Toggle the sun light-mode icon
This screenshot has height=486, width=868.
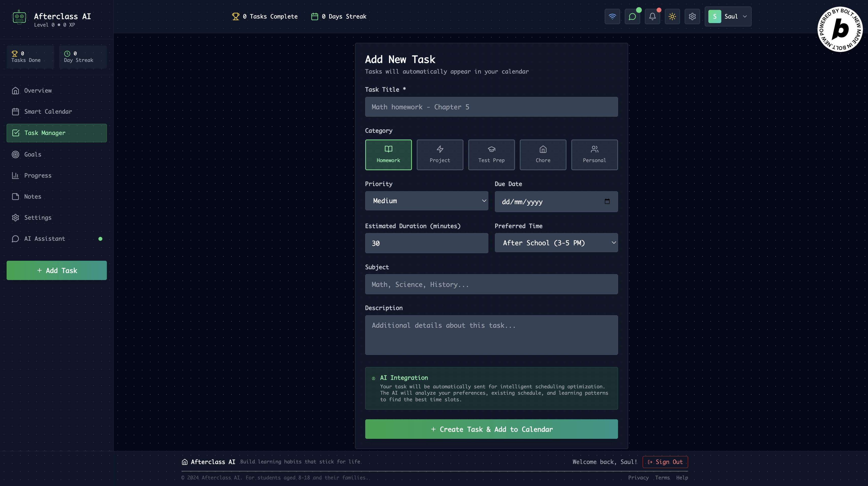[x=672, y=16]
